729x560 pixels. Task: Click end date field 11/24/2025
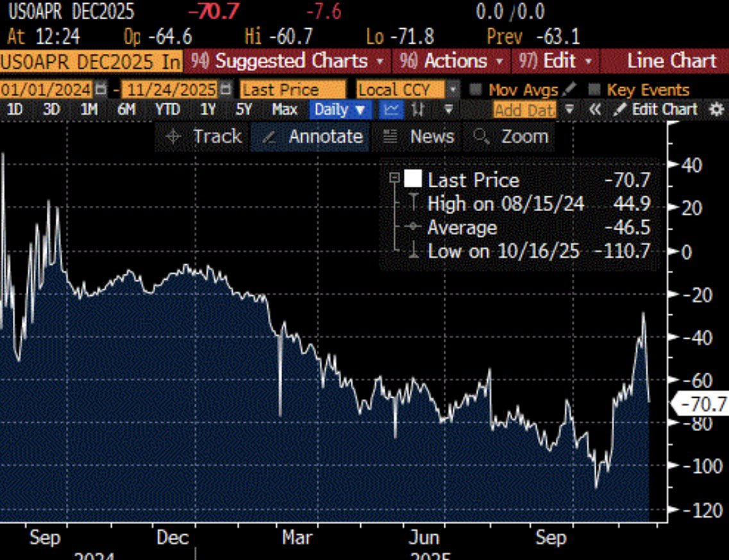pos(171,89)
